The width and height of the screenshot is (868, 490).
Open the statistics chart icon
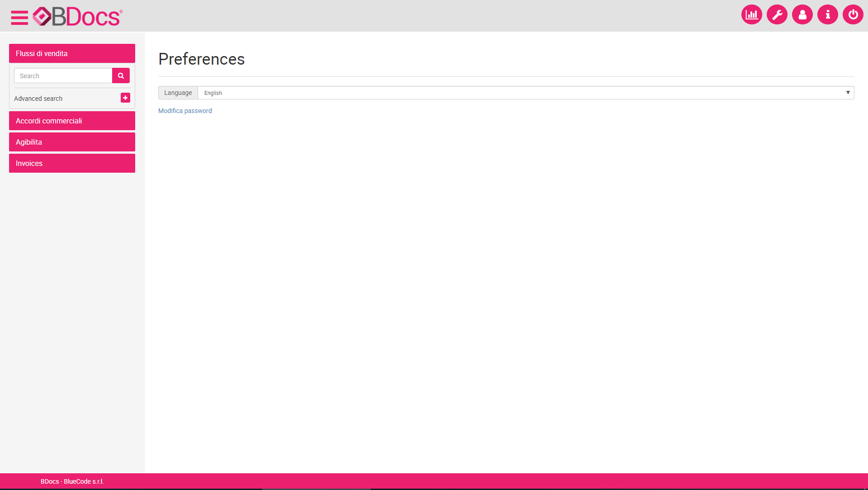[751, 15]
